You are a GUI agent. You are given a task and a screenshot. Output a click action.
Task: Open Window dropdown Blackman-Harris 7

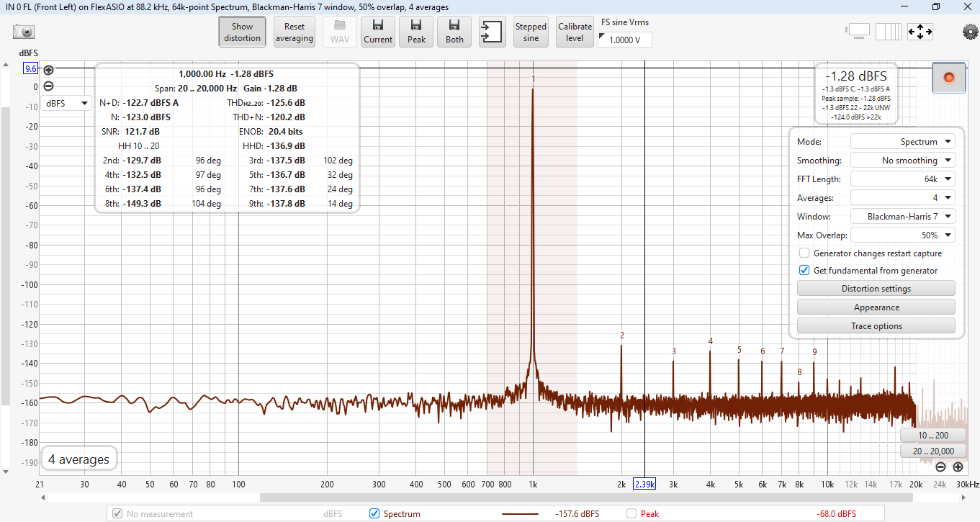click(903, 216)
